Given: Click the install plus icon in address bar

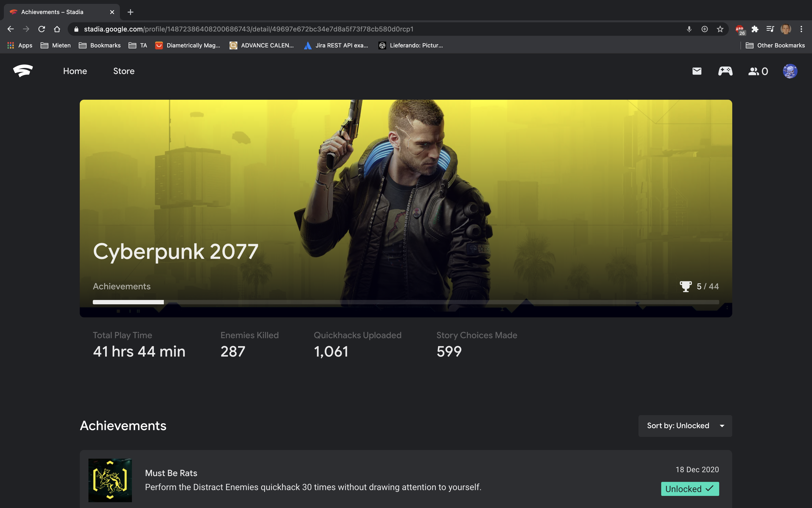Looking at the screenshot, I should click(x=705, y=29).
